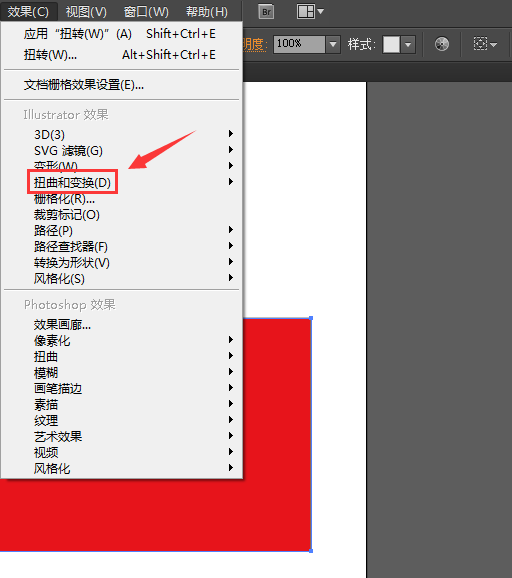Screen dimensions: 512x578
Task: Select the red rectangle on the artboard
Action: point(276,435)
